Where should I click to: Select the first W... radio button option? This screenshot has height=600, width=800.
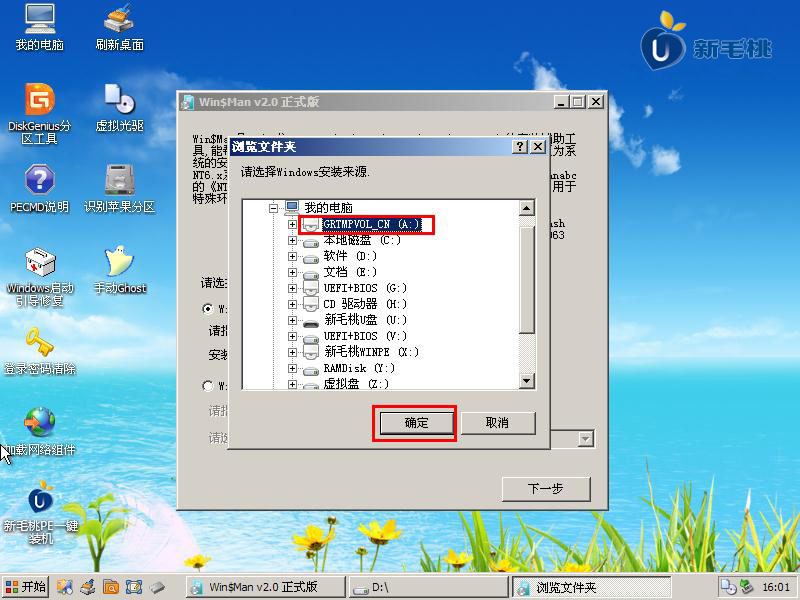(x=208, y=309)
